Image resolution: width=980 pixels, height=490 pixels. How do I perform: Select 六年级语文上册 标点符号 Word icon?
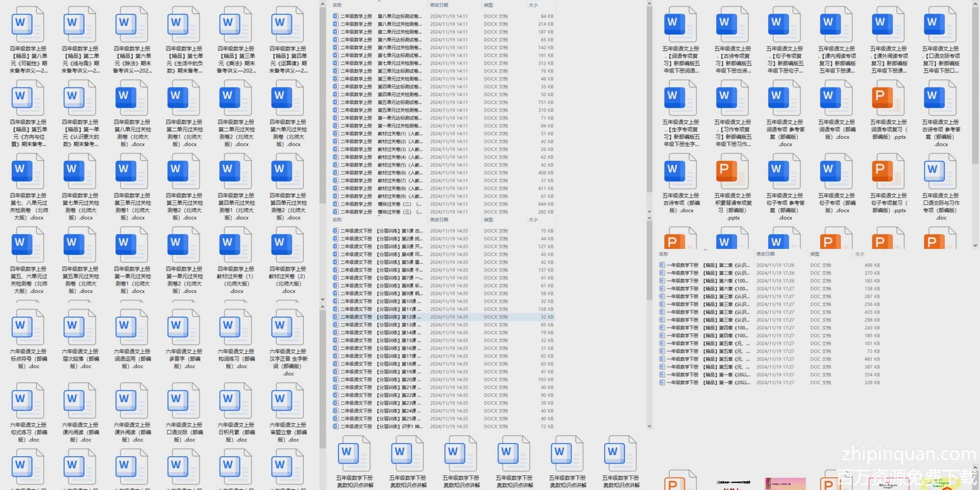pos(28,328)
